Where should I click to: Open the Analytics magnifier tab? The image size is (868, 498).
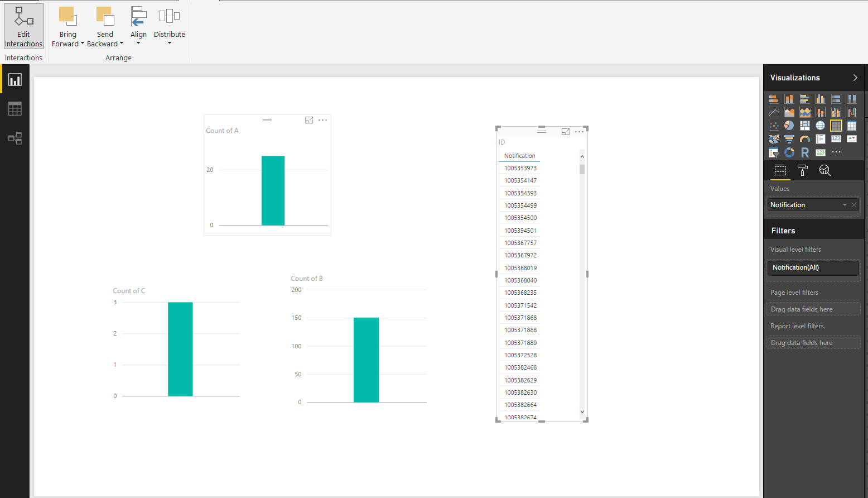[825, 171]
